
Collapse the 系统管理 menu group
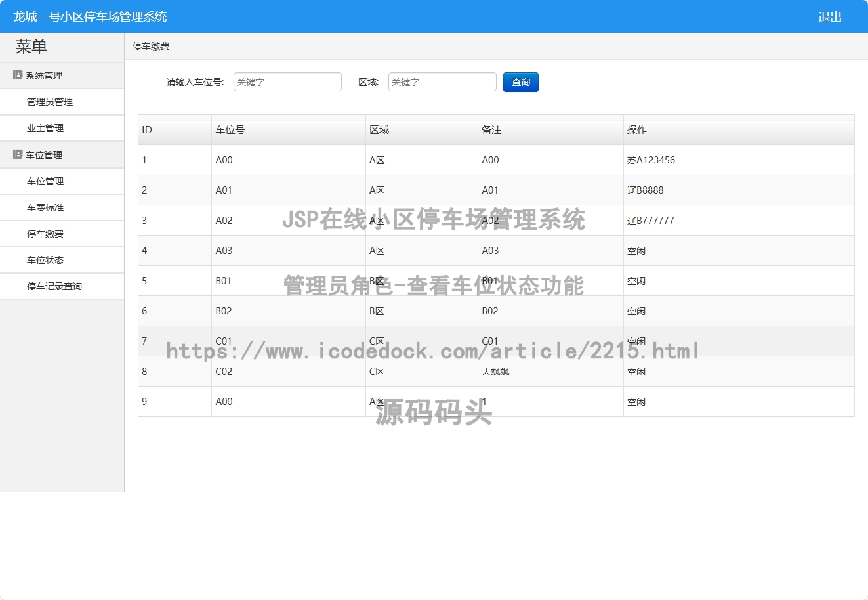62,75
